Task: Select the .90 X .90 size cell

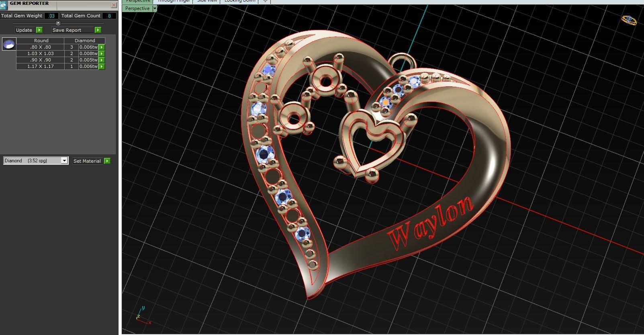Action: coord(41,60)
